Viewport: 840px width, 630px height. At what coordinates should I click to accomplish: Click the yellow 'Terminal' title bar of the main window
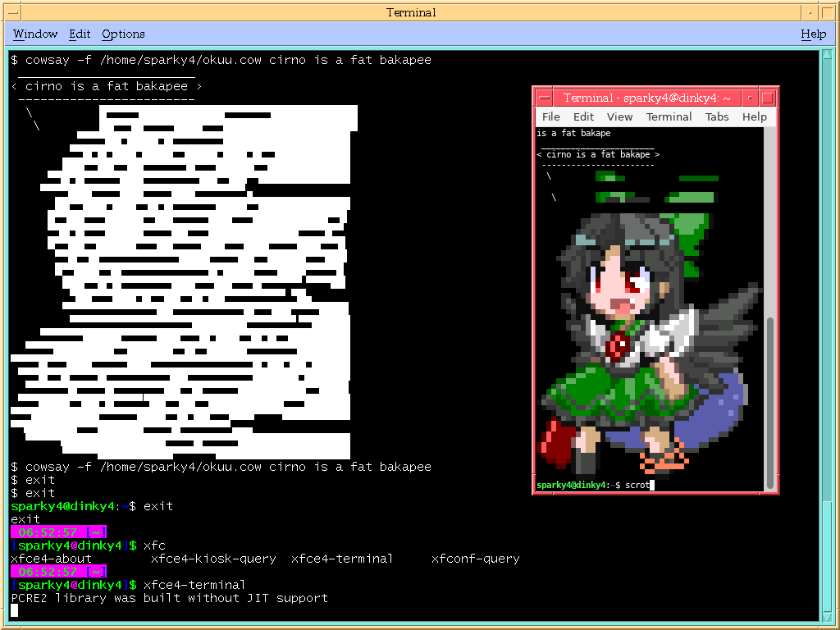[410, 12]
